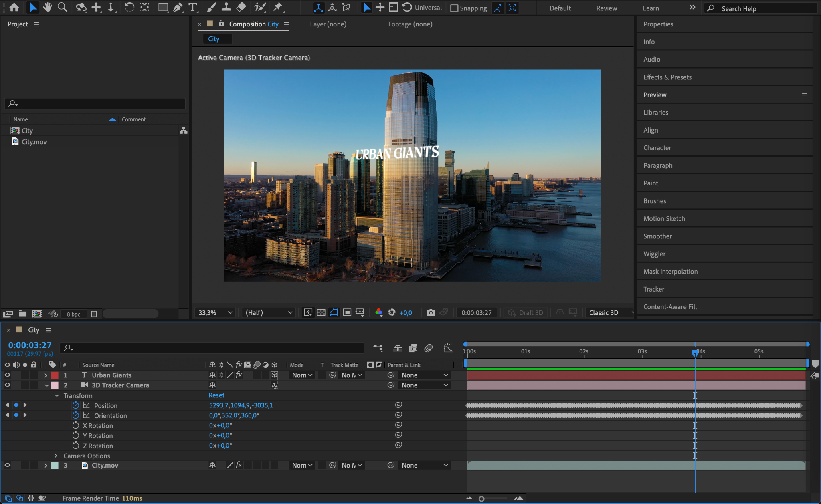Open the 33,3% magnification dropdown
This screenshot has width=821, height=504.
coord(215,312)
